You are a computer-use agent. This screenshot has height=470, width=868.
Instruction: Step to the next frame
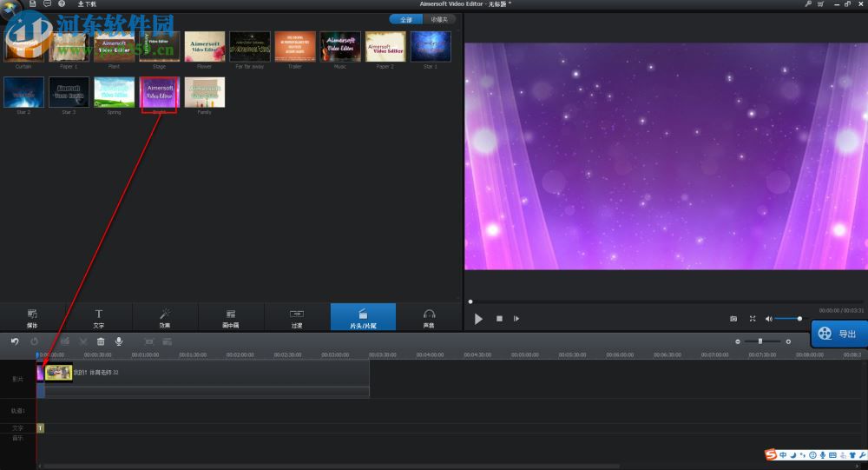(x=516, y=319)
